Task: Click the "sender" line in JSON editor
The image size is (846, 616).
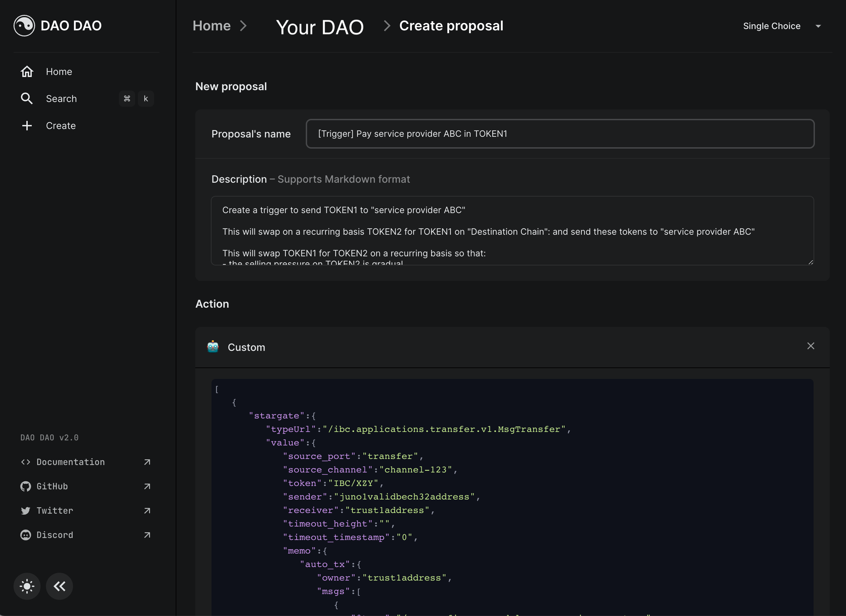Action: pyautogui.click(x=381, y=497)
